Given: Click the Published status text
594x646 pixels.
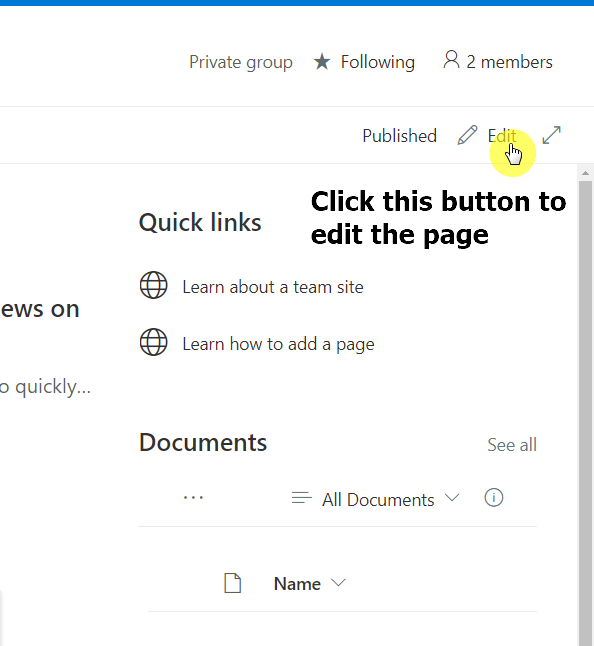Looking at the screenshot, I should click(399, 136).
